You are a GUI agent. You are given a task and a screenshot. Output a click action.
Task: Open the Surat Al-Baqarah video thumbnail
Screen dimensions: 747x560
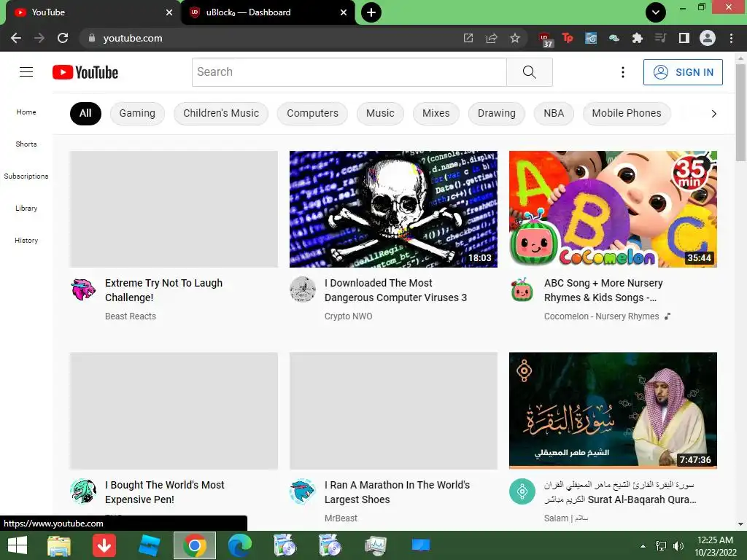pyautogui.click(x=613, y=411)
